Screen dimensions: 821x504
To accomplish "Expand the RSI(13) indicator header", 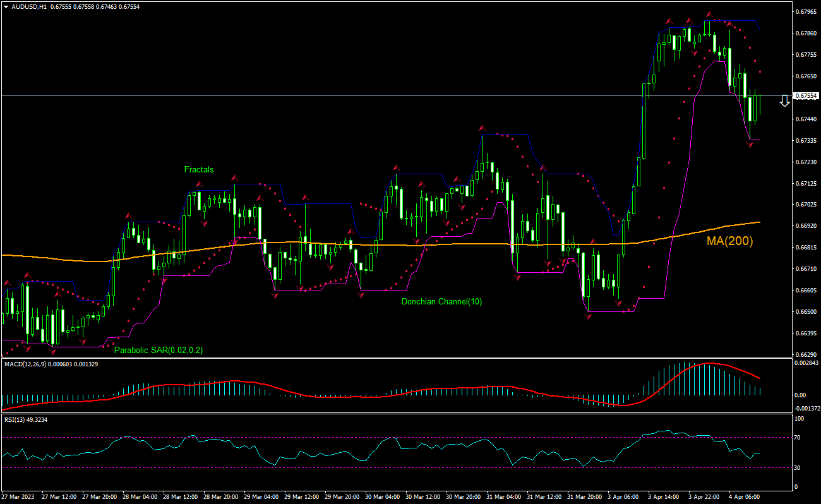I will point(25,418).
